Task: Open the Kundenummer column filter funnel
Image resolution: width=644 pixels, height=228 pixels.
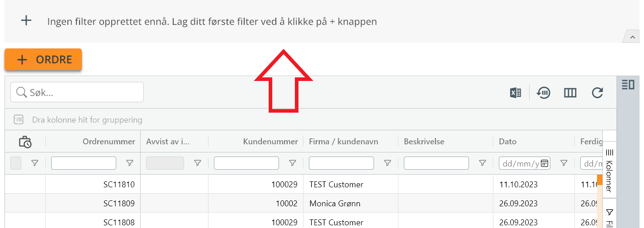Action: pos(293,163)
